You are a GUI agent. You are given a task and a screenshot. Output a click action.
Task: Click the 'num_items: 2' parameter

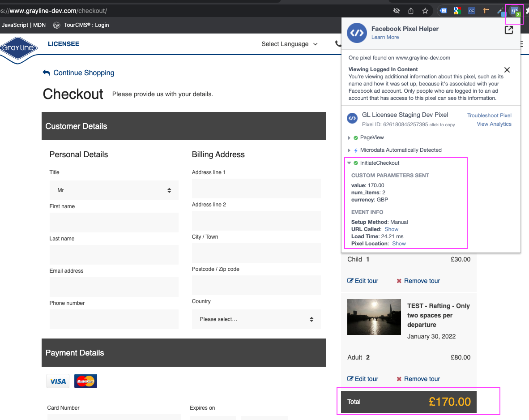368,193
